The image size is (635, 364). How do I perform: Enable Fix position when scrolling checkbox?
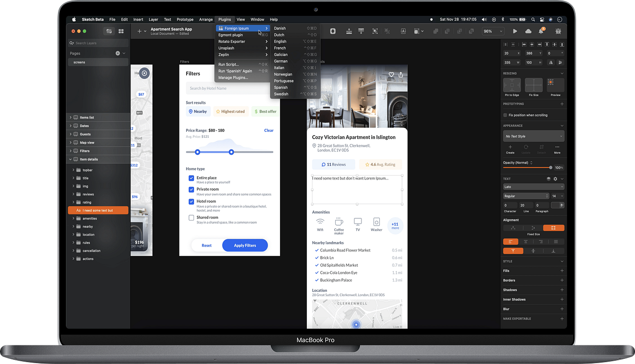click(505, 115)
